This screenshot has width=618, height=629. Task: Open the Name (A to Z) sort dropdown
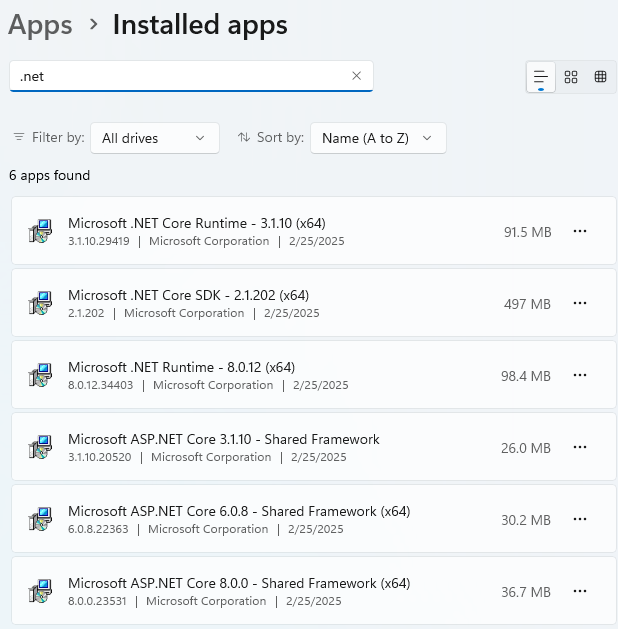(x=378, y=138)
